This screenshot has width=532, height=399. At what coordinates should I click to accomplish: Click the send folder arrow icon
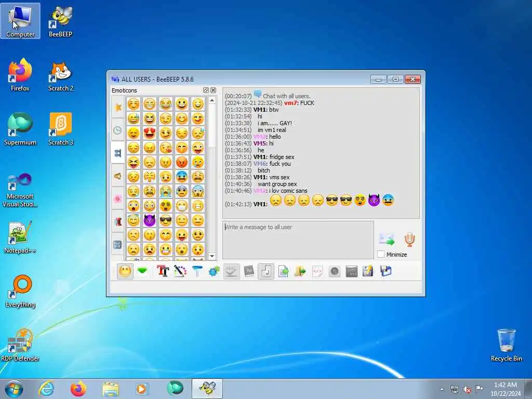click(x=300, y=271)
